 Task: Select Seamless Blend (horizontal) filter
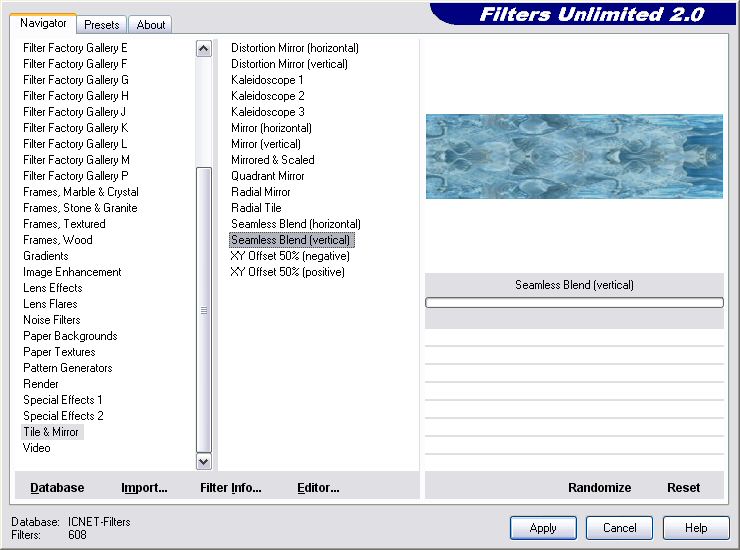(x=296, y=224)
